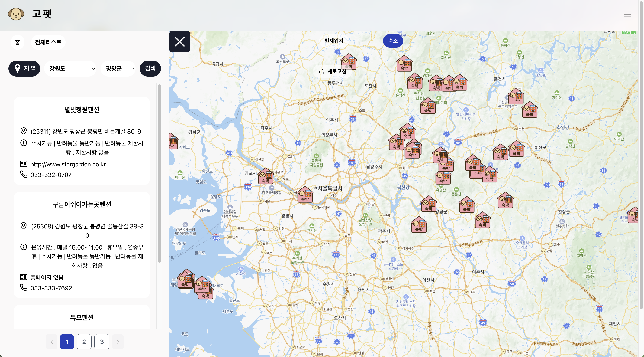Open the stargarden.co.kr homepage link

(68, 164)
